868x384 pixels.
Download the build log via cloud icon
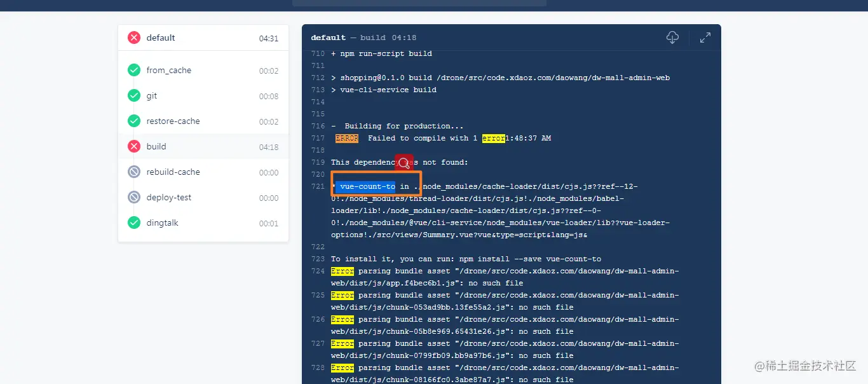(672, 38)
